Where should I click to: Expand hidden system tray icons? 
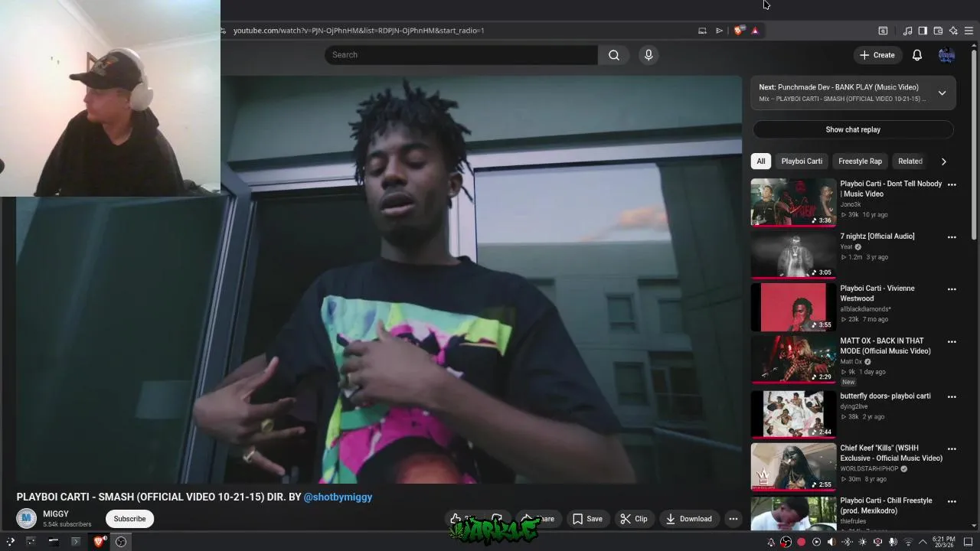tap(922, 542)
